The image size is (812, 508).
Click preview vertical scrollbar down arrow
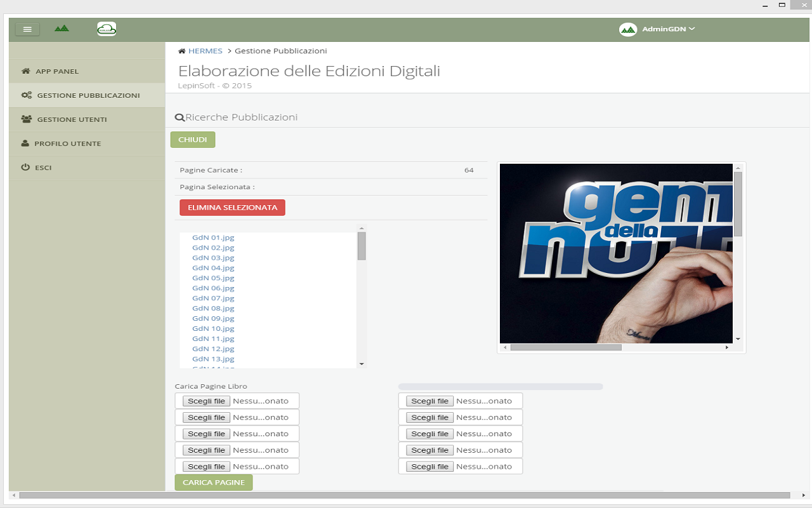(738, 339)
